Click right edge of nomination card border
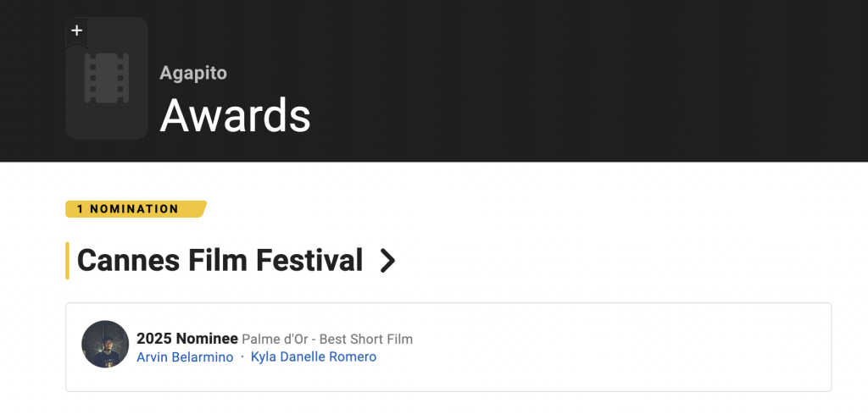 coord(831,347)
